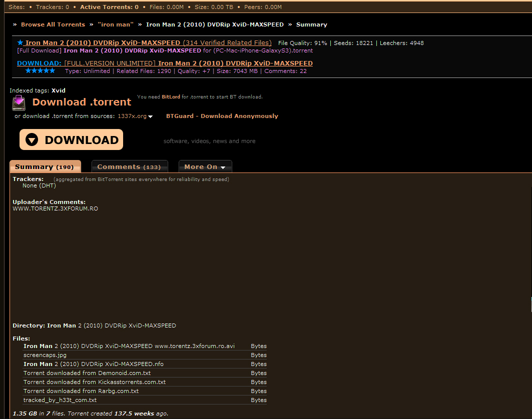Open BTGuard - Download Anonymously link

222,116
